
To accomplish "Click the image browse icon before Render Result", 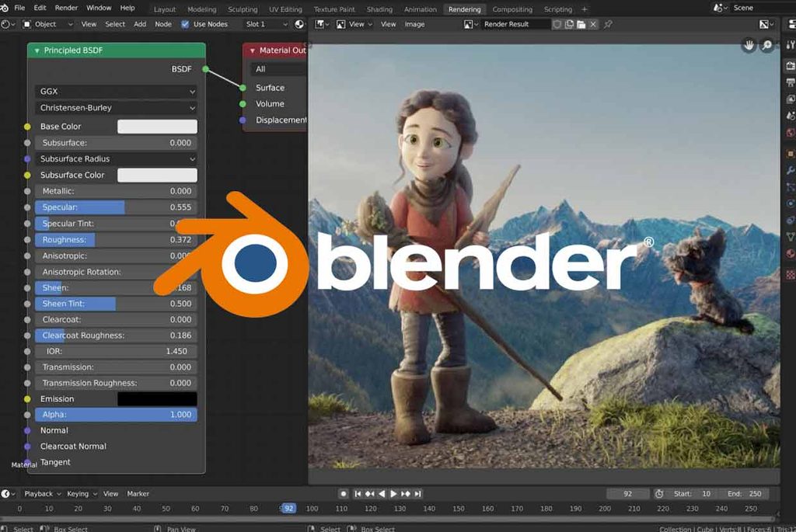I will click(x=470, y=24).
